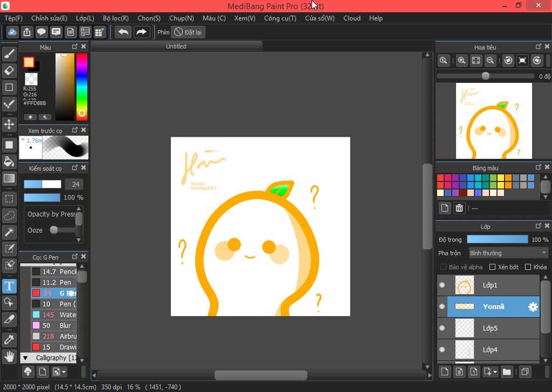Zoom out using the navigator minus magnifier
Screen dimensions: 552x392
coord(490,60)
